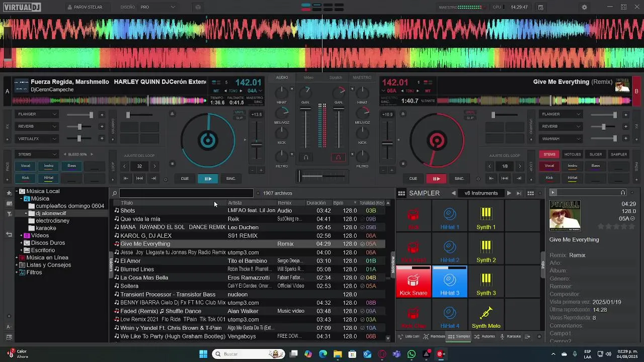The width and height of the screenshot is (644, 362).
Task: Expand the Vídeos folder in tree
Action: (21, 235)
